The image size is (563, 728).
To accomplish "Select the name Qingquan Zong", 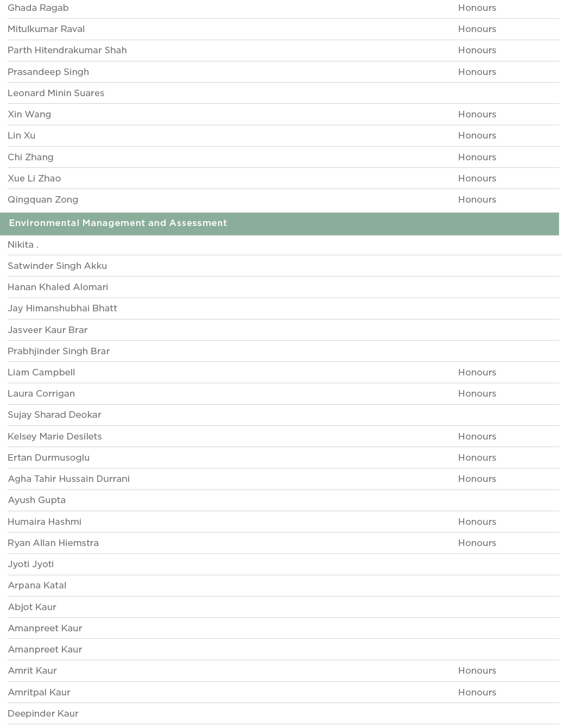I will coord(43,200).
